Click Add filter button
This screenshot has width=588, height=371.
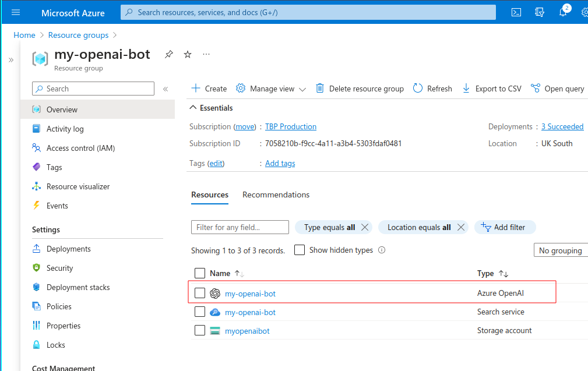(505, 227)
